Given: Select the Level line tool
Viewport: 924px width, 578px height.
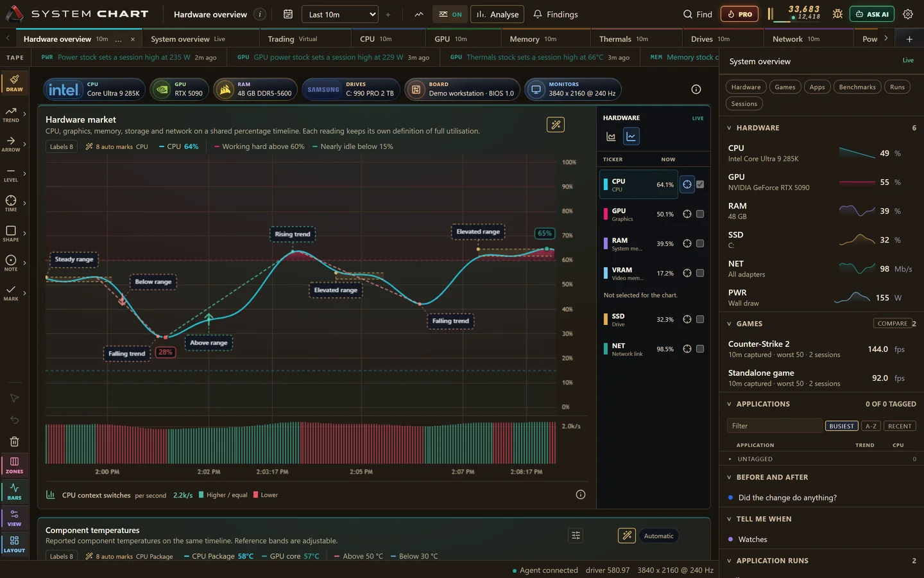Looking at the screenshot, I should click(11, 174).
